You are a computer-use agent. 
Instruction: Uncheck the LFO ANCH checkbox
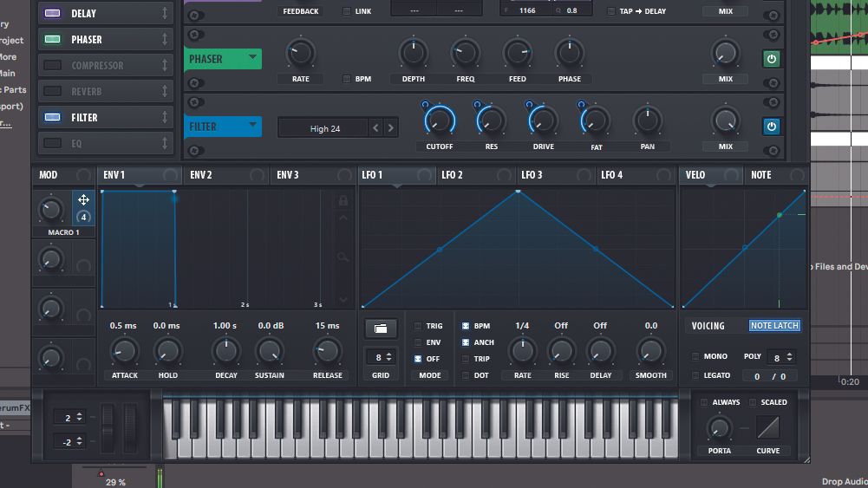pyautogui.click(x=466, y=342)
